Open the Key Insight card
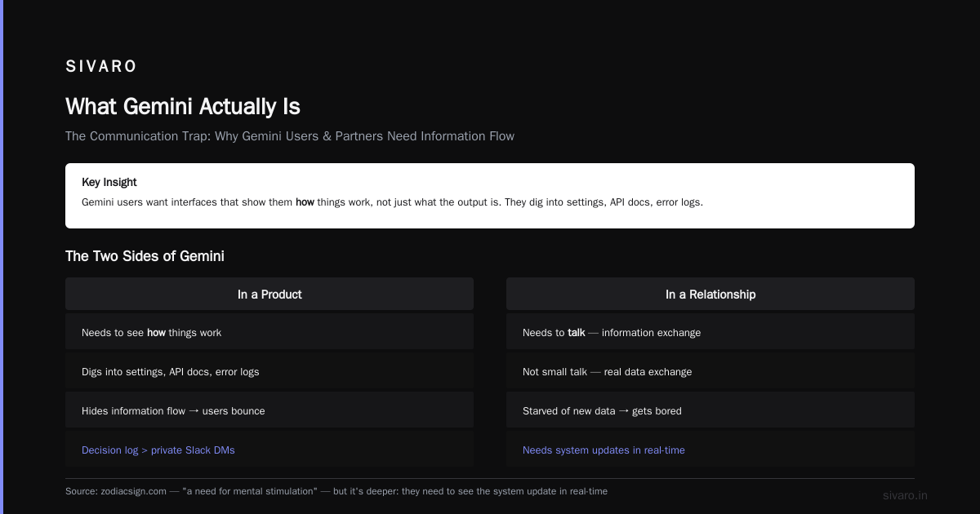The width and height of the screenshot is (980, 514). coord(490,196)
